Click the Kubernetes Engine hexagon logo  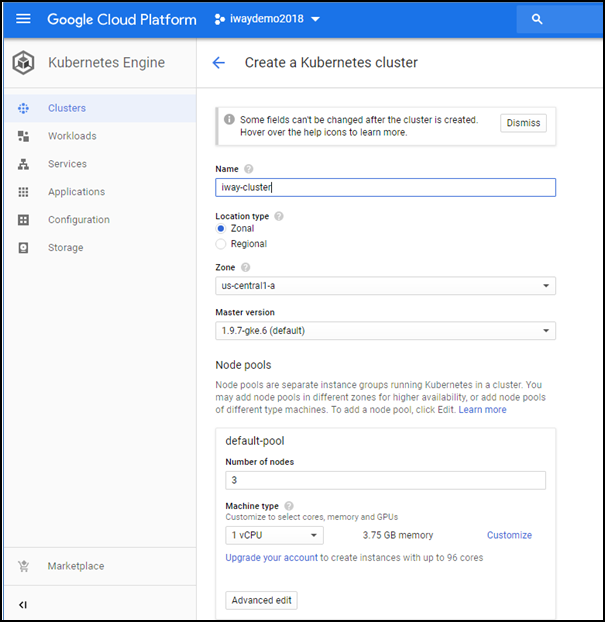[x=23, y=62]
